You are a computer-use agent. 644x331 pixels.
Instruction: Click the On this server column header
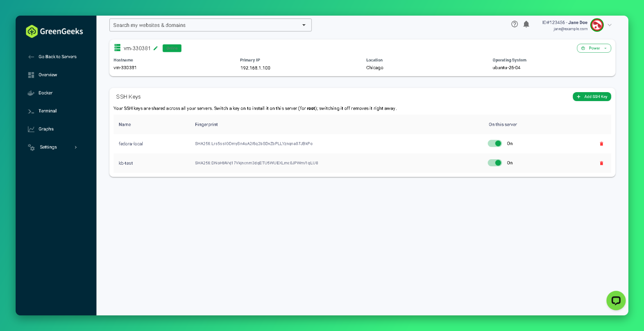pos(503,125)
